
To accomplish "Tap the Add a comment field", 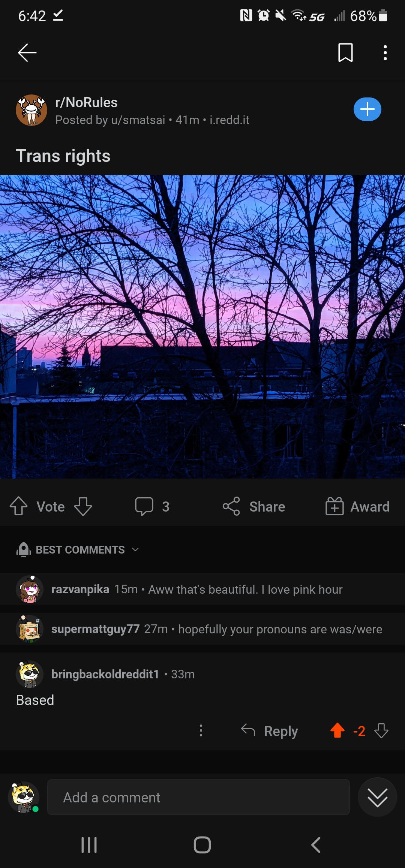I will [x=198, y=797].
